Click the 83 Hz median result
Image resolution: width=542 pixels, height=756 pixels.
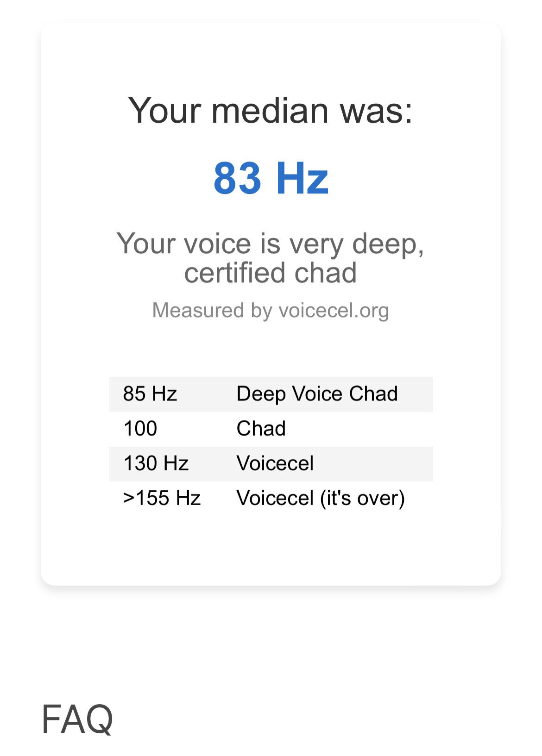271,178
